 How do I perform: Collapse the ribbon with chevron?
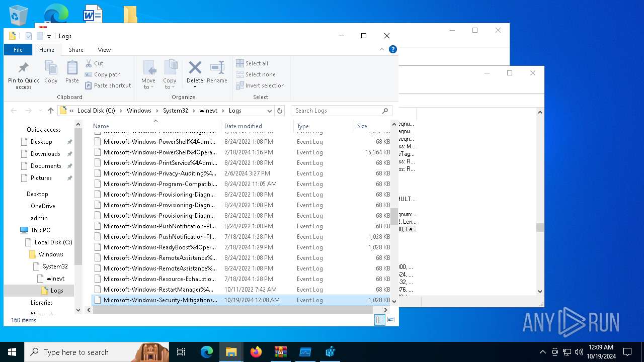[x=382, y=49]
